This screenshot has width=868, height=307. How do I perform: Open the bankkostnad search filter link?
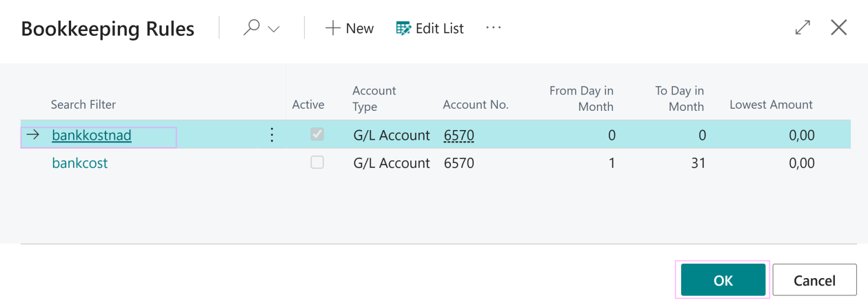pyautogui.click(x=92, y=136)
